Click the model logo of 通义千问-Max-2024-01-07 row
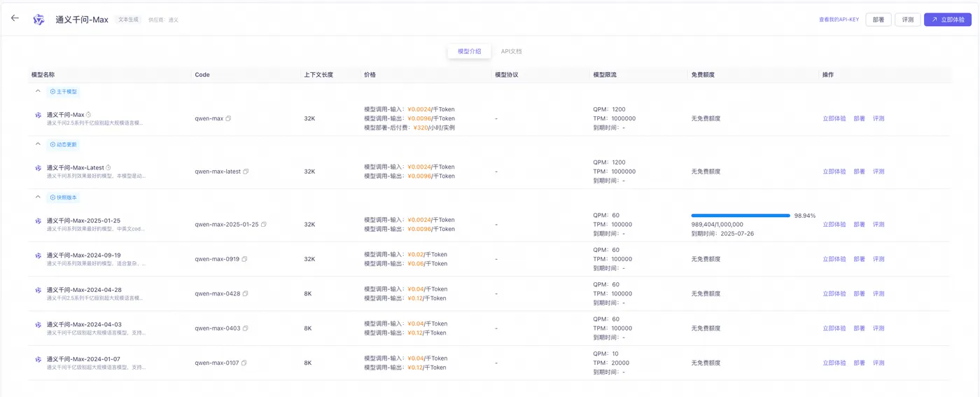 [38, 359]
